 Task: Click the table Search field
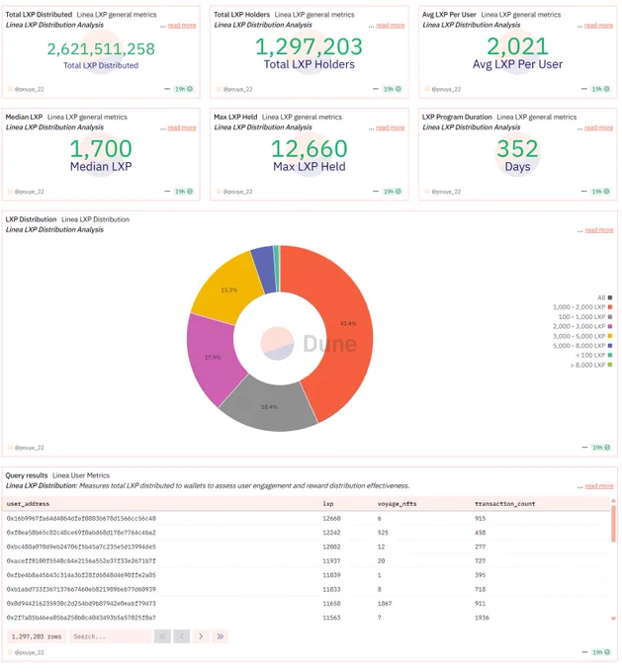pos(111,636)
